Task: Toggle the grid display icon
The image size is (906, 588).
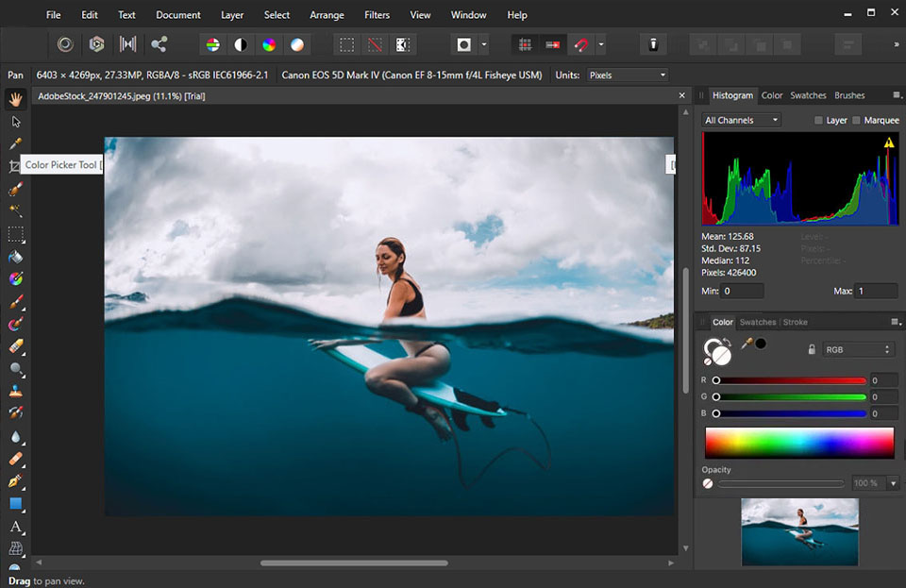Action: [x=525, y=45]
